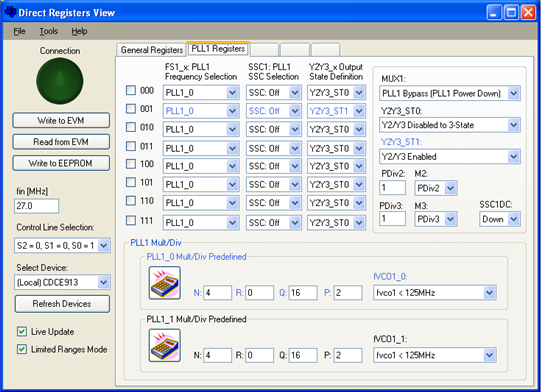Enable the 110 row checkbox
The height and width of the screenshot is (392, 550).
pyautogui.click(x=131, y=201)
